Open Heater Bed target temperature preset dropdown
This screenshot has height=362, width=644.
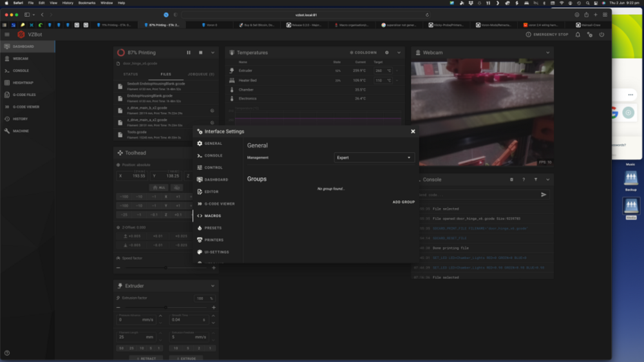pos(397,81)
